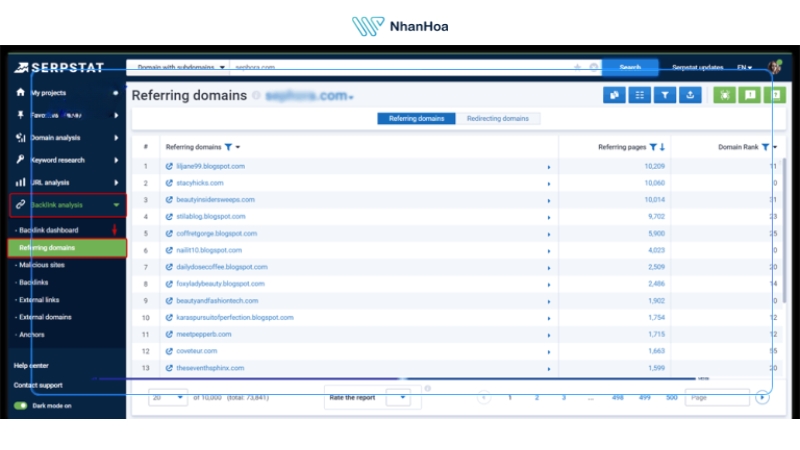Image resolution: width=800 pixels, height=450 pixels.
Task: Click the columns grid icon button
Action: (x=639, y=95)
